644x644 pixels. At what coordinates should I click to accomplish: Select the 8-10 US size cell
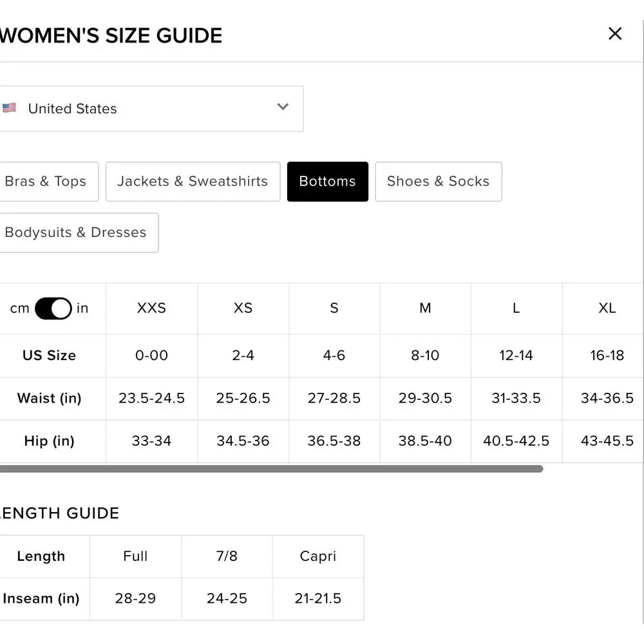coord(426,355)
